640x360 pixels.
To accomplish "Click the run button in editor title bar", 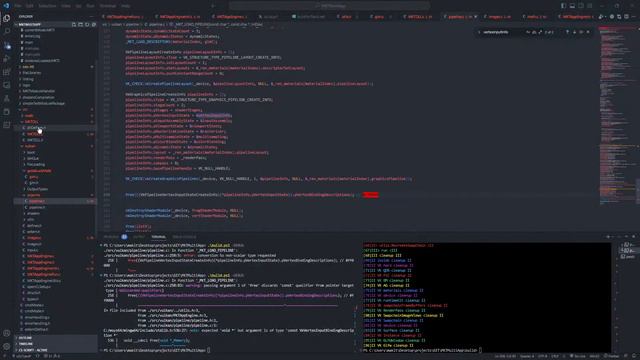I will [601, 17].
